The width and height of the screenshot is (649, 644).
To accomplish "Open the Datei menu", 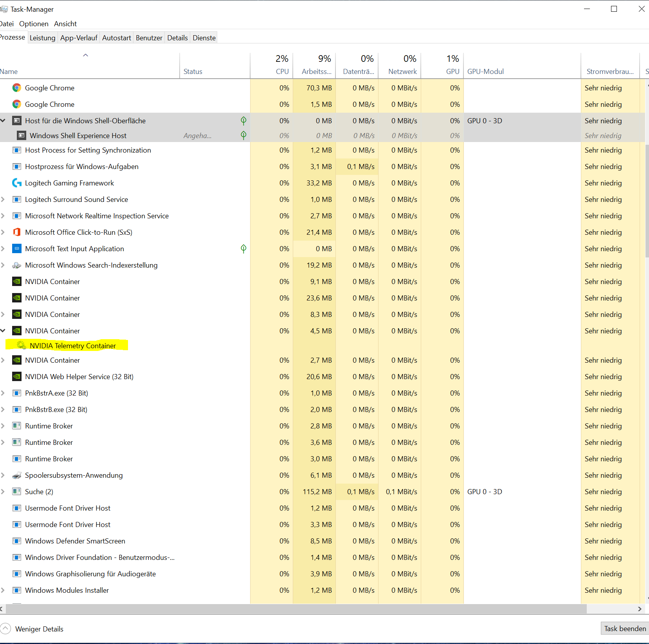I will point(7,23).
